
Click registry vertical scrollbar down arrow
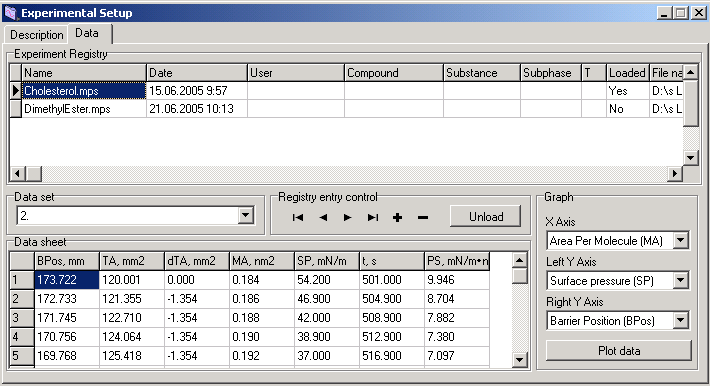pos(691,158)
